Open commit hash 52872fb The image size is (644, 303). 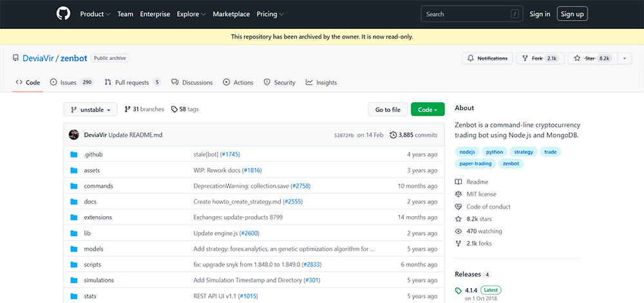coord(344,135)
